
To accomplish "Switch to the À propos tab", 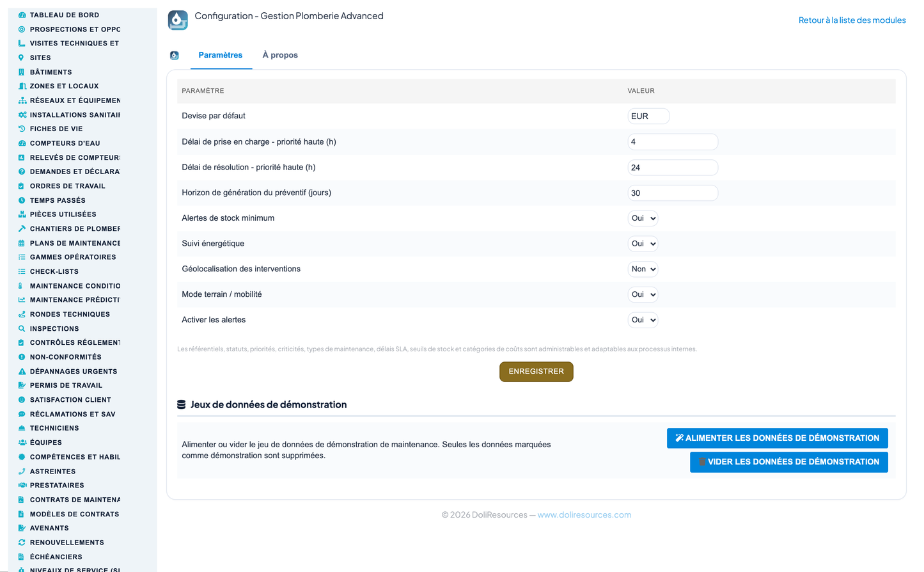I will 280,55.
